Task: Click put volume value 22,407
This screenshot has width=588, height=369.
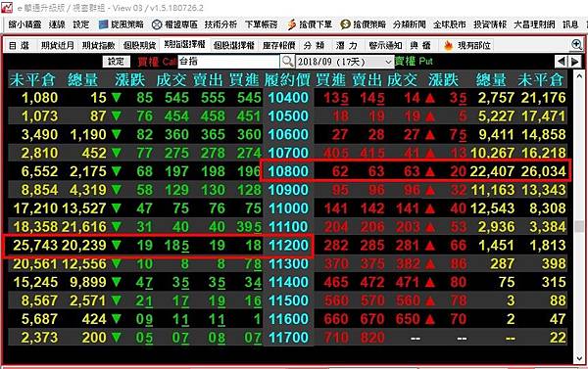Action: tap(492, 171)
